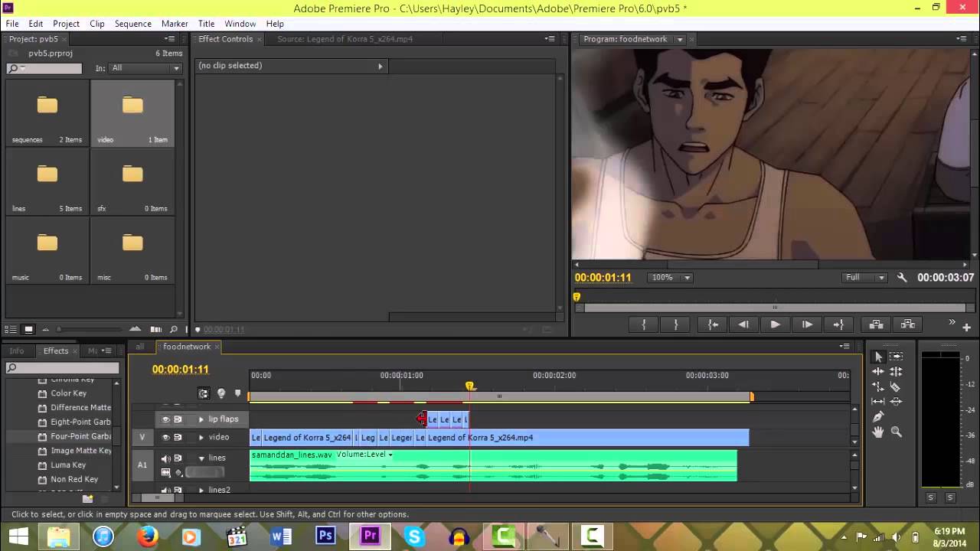The width and height of the screenshot is (980, 551).
Task: Select the Slip tool
Action: pos(878,401)
